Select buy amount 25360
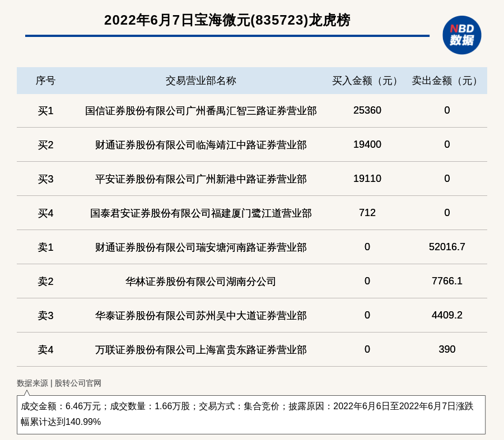504x440 pixels. (367, 110)
